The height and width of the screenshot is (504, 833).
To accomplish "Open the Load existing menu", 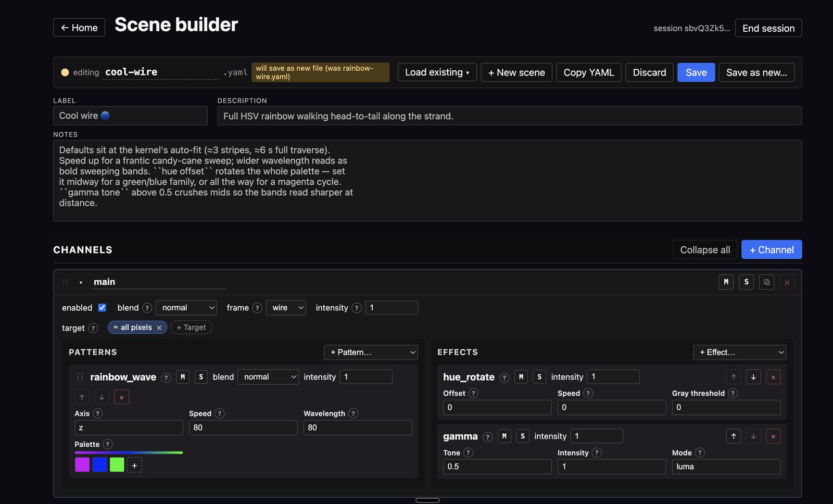I will coord(437,72).
